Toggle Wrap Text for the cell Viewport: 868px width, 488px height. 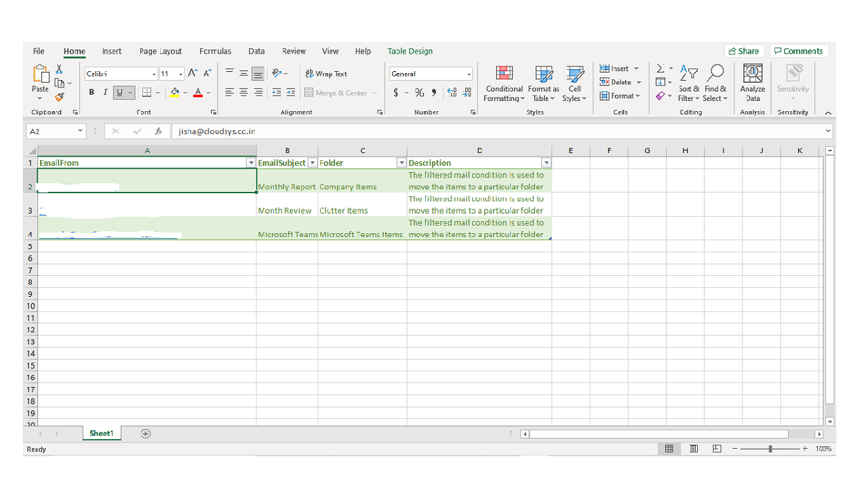click(326, 74)
